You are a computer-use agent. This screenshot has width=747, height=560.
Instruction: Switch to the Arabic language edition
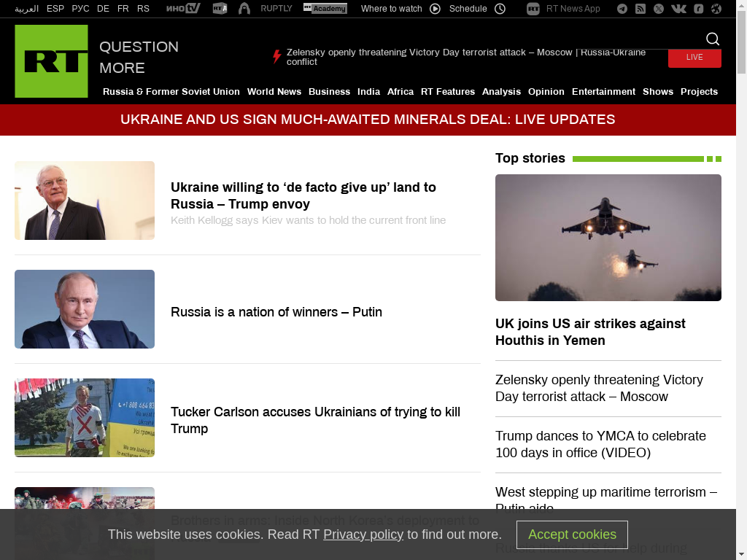[x=27, y=9]
